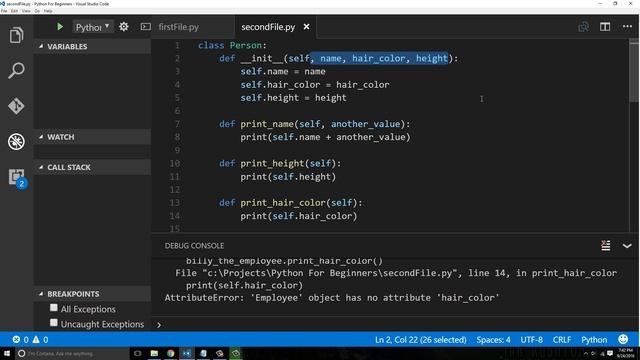Click 'class Person:' on line 1

point(232,45)
